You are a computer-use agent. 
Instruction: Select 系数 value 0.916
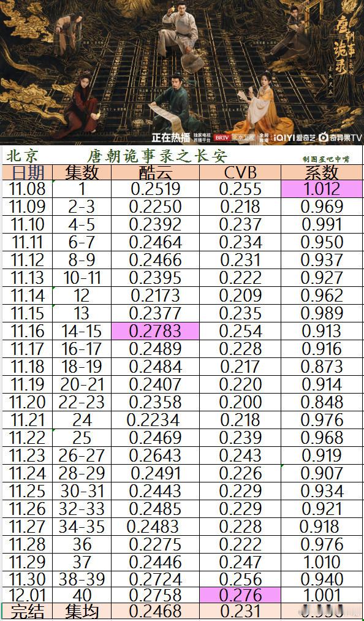(x=322, y=349)
